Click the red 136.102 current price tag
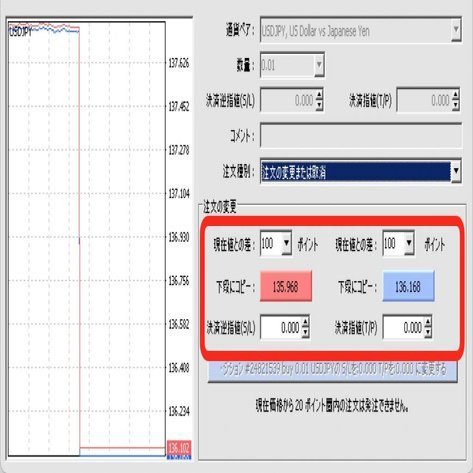 click(x=179, y=447)
